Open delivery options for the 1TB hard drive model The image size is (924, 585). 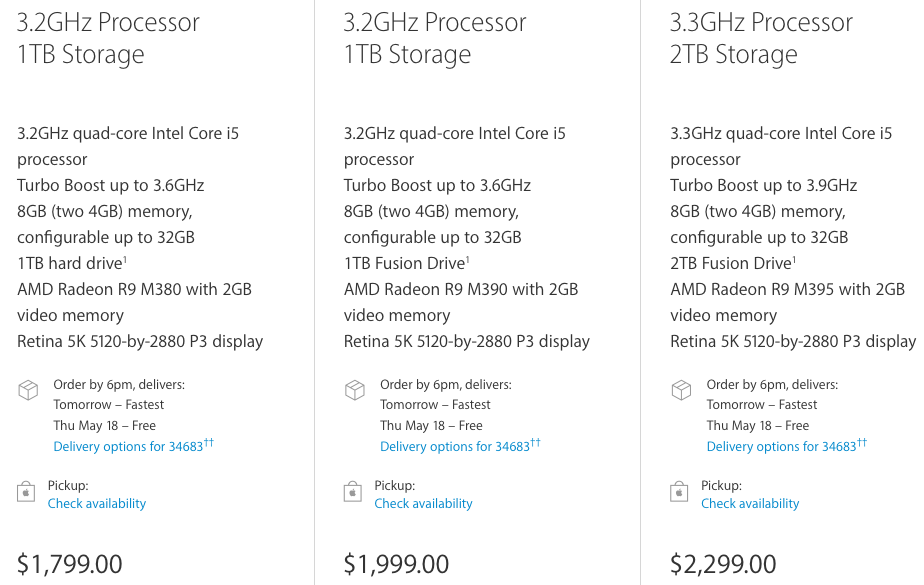128,447
